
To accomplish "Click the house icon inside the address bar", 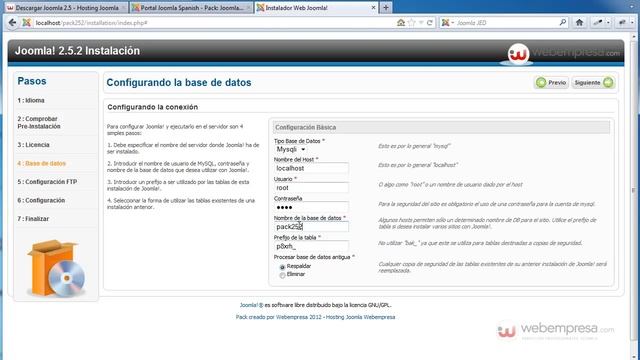I will coord(401,22).
